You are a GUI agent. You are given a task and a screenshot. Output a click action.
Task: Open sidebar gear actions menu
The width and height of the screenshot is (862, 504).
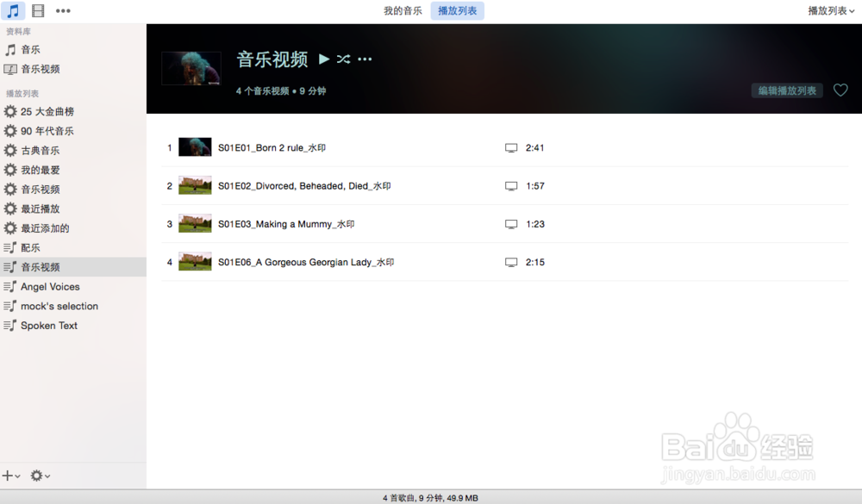(41, 476)
